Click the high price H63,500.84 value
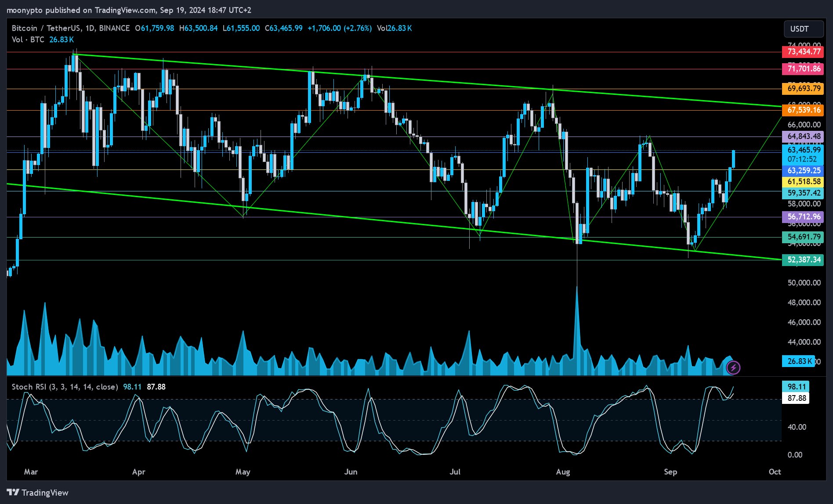 [198, 28]
